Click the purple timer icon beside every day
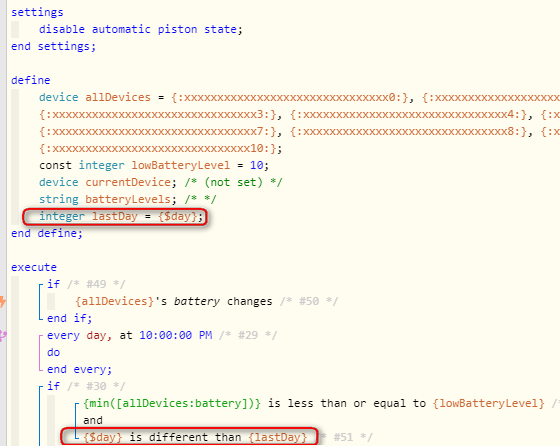Image resolution: width=560 pixels, height=446 pixels. 3,336
